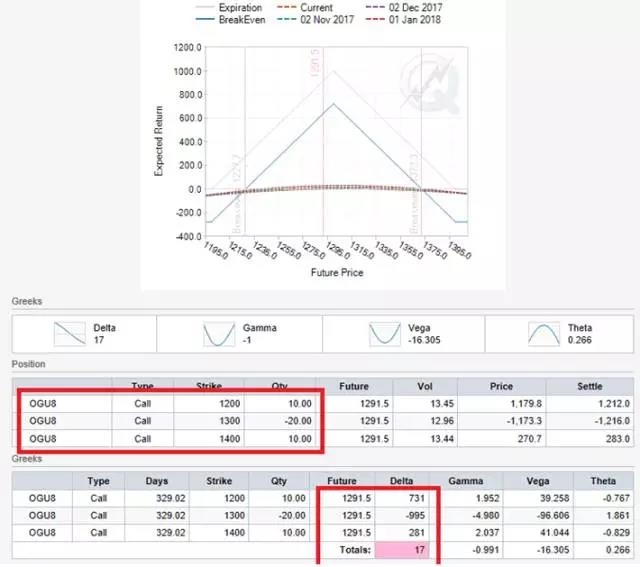Click the Theta column header in Greeks table
The image size is (640, 567).
(x=603, y=481)
